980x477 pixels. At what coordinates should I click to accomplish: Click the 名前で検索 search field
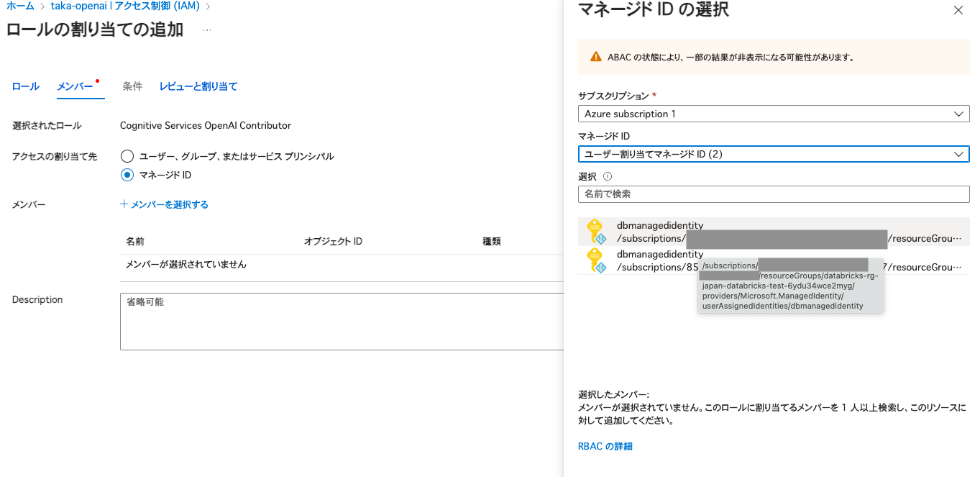click(774, 194)
